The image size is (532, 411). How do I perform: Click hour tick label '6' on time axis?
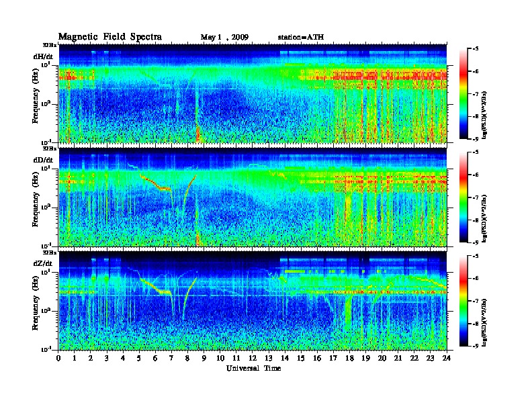pos(155,358)
